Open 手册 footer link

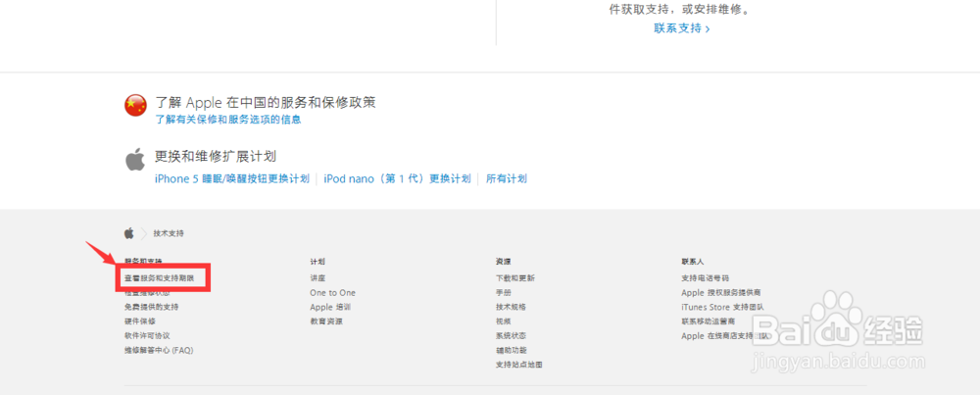tap(503, 292)
